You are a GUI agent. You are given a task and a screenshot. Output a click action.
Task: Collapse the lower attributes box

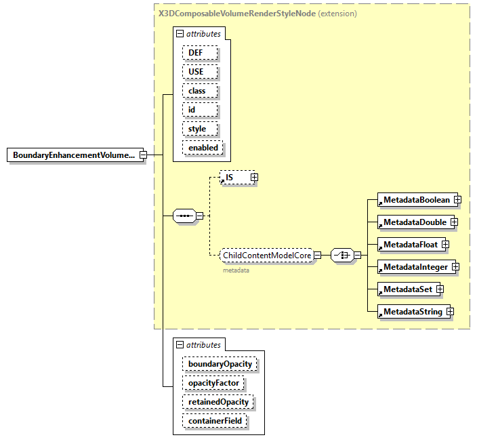pyautogui.click(x=180, y=345)
